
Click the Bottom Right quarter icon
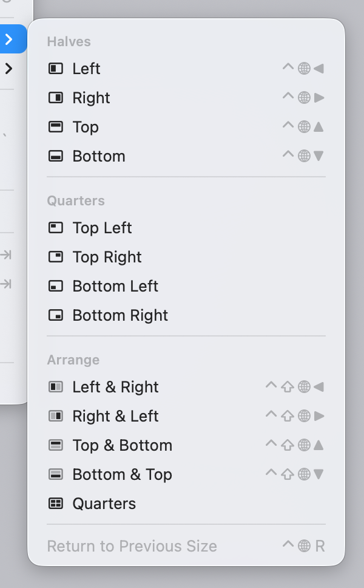pyautogui.click(x=56, y=315)
